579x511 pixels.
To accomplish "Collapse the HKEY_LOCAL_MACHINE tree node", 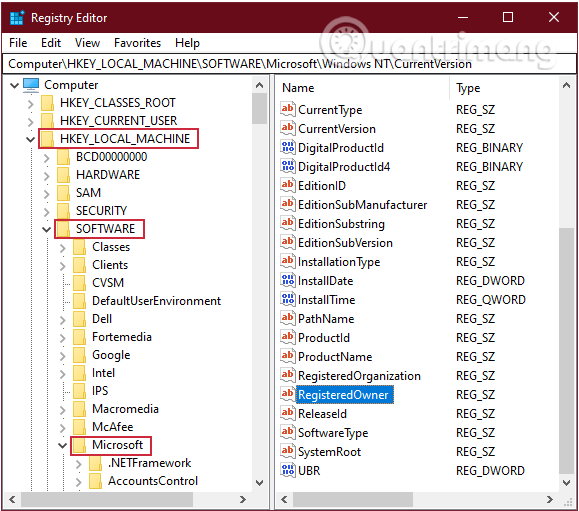I will 30,139.
